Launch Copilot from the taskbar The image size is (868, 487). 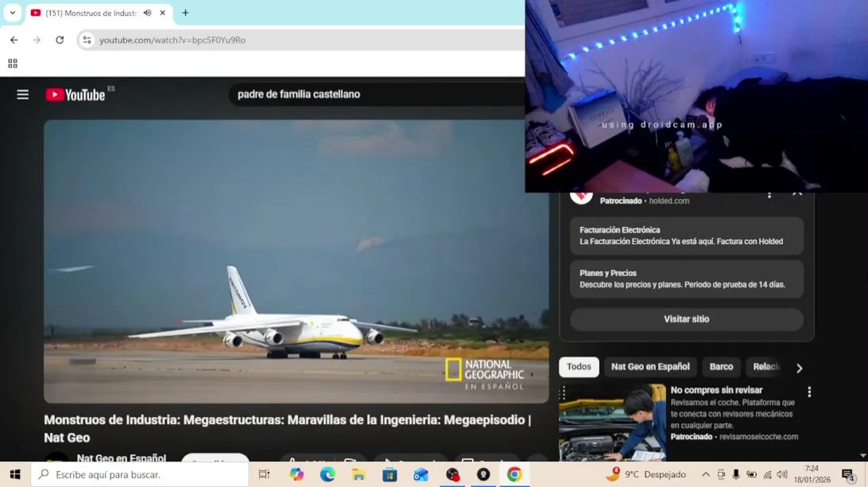[x=297, y=475]
